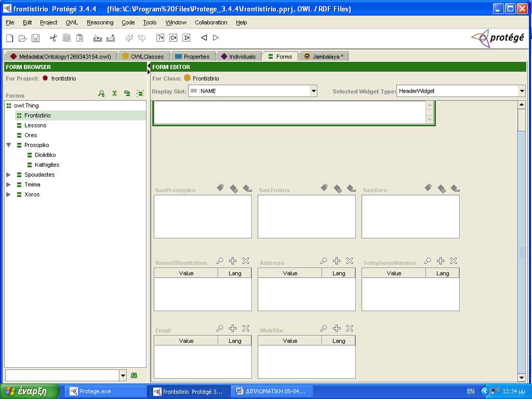
Task: Open the ΔΙΠΛΩΜΑΤΙΚΗ Word document from taskbar
Action: point(273,391)
